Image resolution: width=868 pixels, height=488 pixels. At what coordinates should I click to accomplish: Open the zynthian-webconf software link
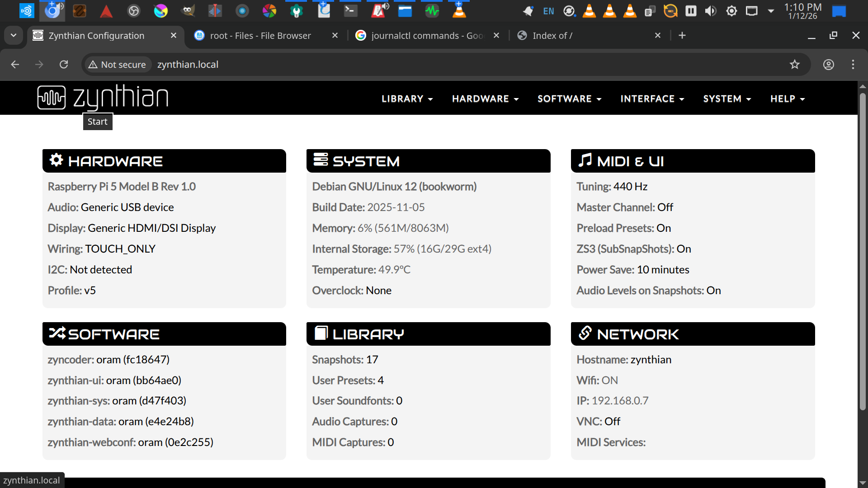tap(91, 442)
